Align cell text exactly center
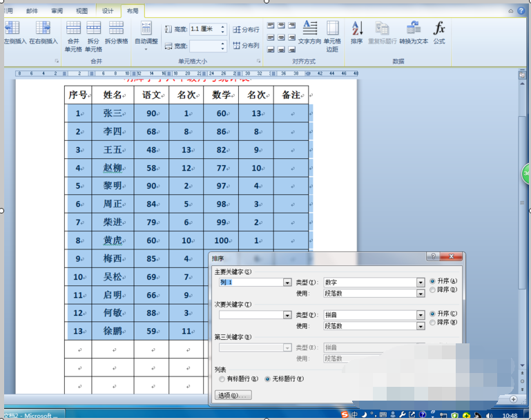The image size is (531, 420). pyautogui.click(x=281, y=37)
